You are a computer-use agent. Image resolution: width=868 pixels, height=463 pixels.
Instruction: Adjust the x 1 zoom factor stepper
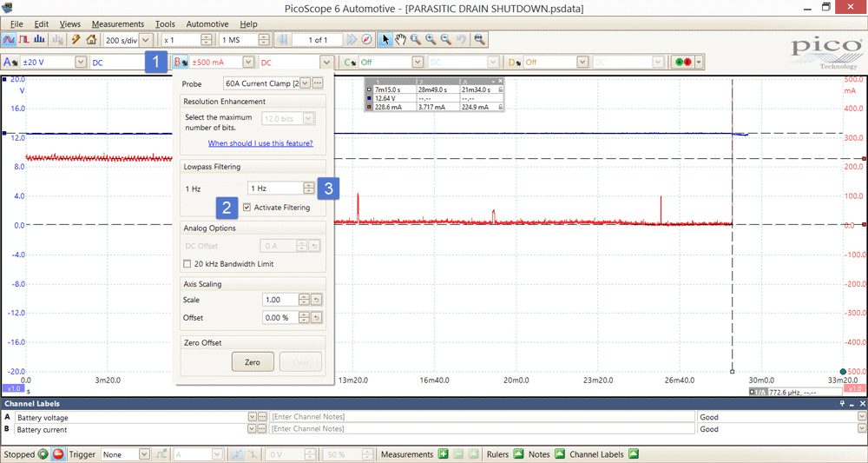pos(207,40)
